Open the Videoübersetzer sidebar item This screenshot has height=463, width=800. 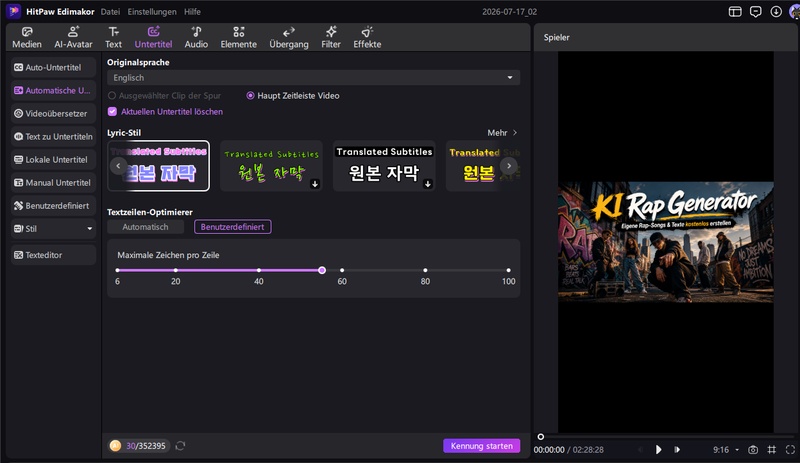tap(53, 113)
